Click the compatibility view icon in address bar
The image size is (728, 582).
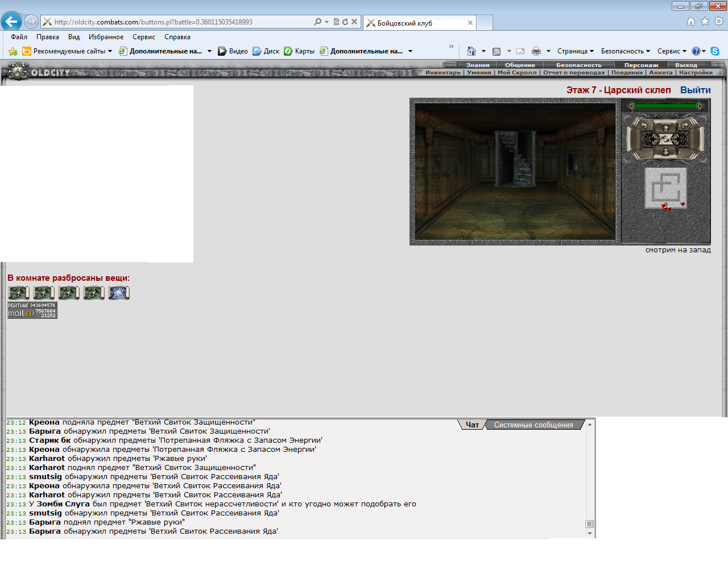[x=336, y=22]
